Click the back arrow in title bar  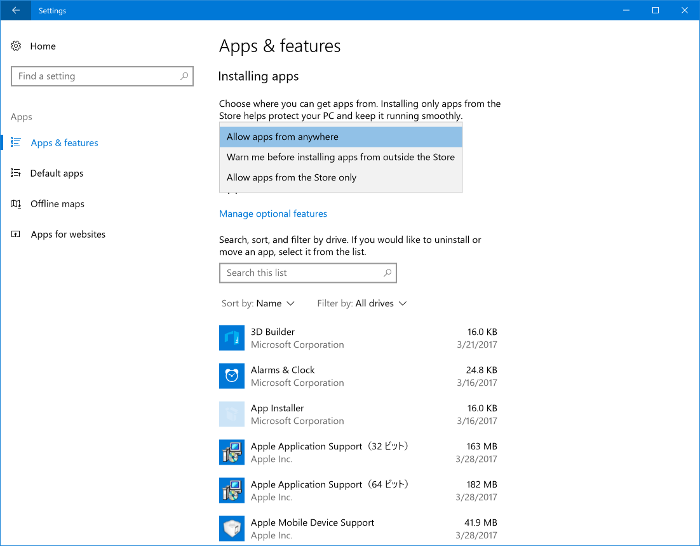[x=16, y=10]
